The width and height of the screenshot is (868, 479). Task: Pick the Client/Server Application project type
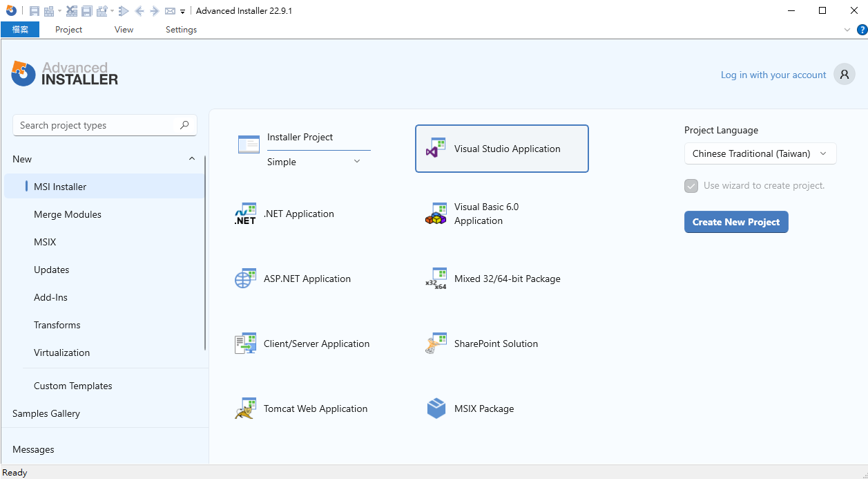click(x=302, y=344)
